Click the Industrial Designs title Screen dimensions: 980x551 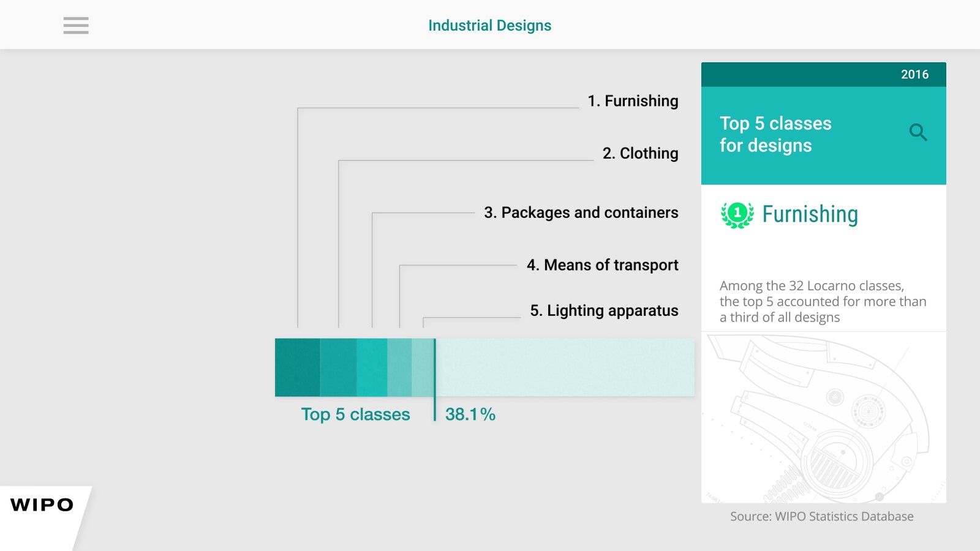click(489, 25)
